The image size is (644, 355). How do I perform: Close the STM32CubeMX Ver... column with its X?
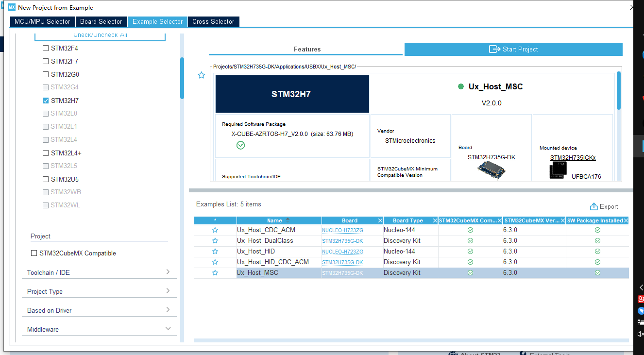point(563,220)
